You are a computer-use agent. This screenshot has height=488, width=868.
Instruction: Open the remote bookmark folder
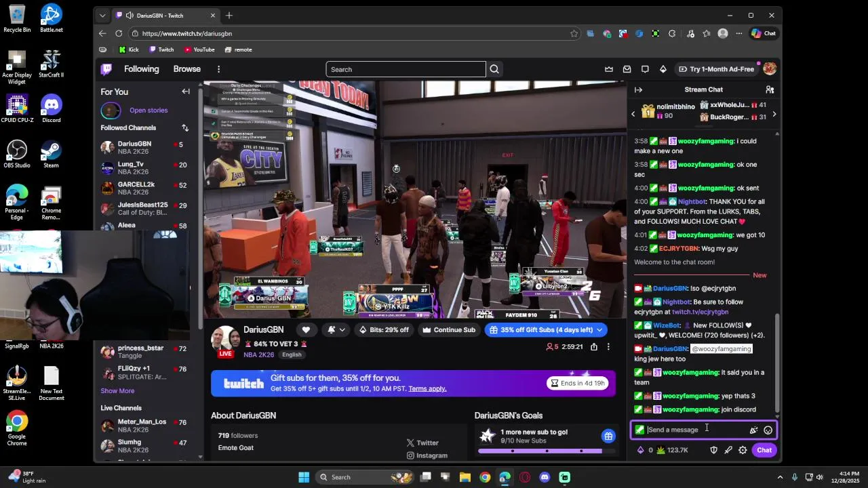pyautogui.click(x=238, y=49)
